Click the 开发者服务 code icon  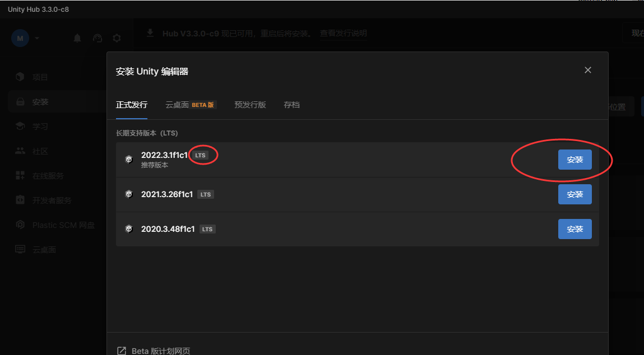click(20, 200)
